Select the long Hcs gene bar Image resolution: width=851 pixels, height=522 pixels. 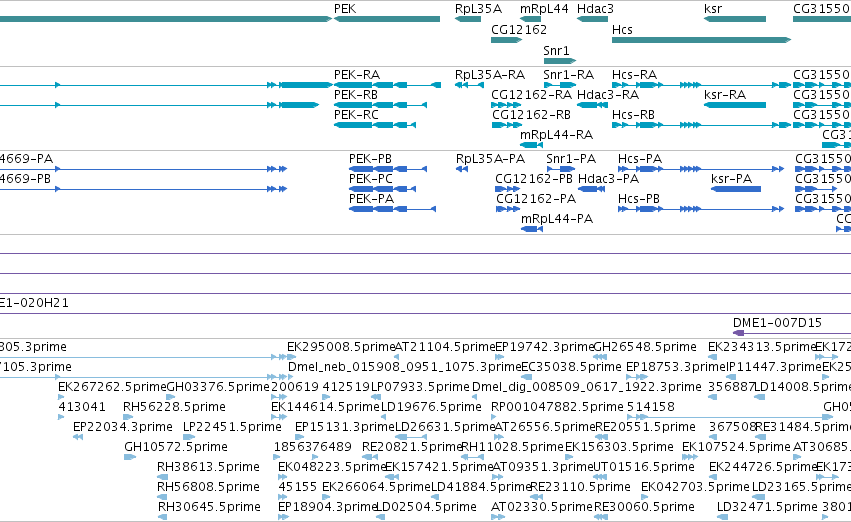click(701, 40)
